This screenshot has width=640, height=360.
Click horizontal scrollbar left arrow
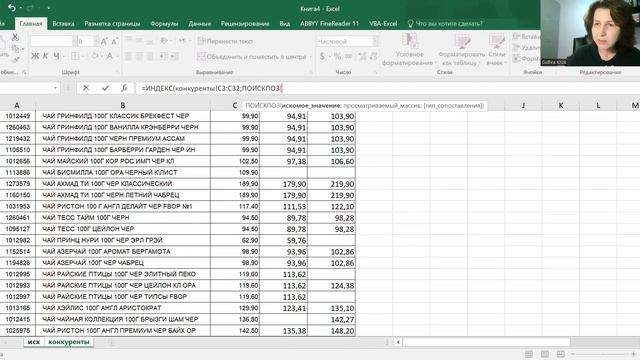pos(398,342)
